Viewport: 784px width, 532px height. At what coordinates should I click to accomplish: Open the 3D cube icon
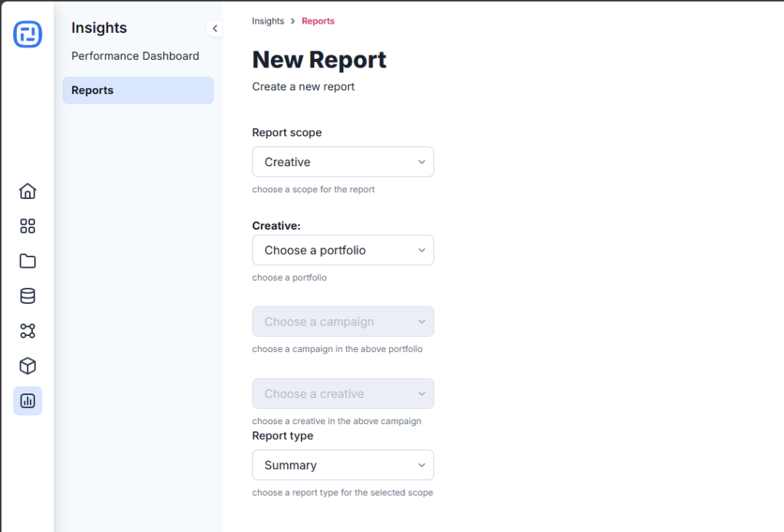point(28,366)
